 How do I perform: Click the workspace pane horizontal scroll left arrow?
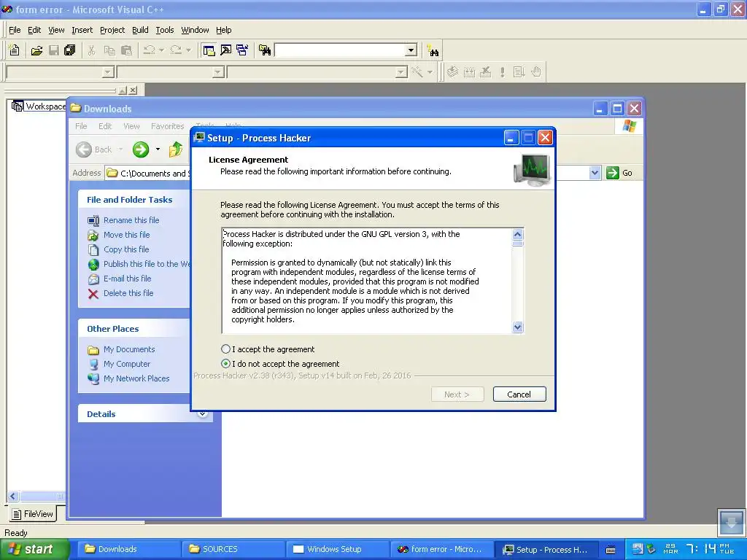(13, 496)
